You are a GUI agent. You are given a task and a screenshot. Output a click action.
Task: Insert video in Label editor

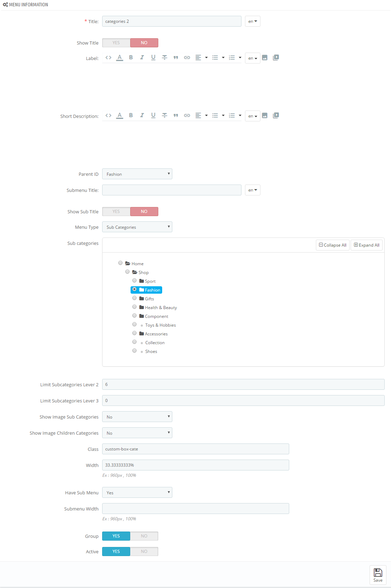click(x=276, y=58)
